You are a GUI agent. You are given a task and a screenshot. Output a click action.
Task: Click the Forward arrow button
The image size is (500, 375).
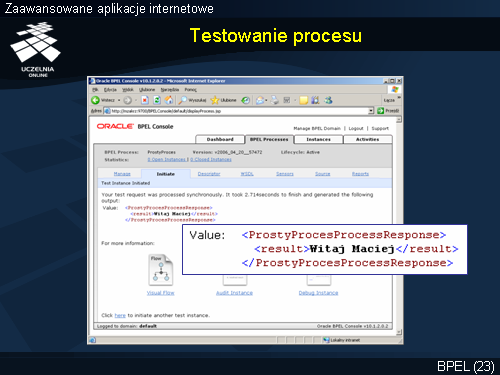[128, 100]
